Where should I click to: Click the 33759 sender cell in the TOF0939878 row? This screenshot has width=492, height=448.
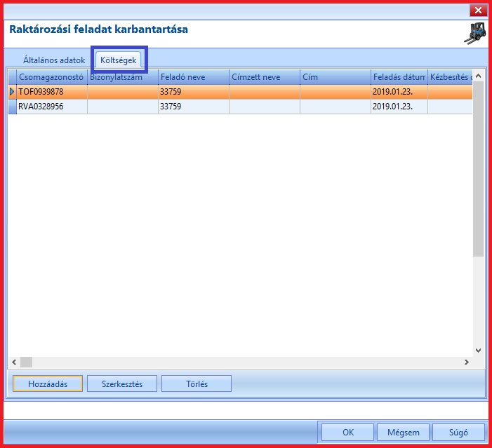(x=194, y=92)
